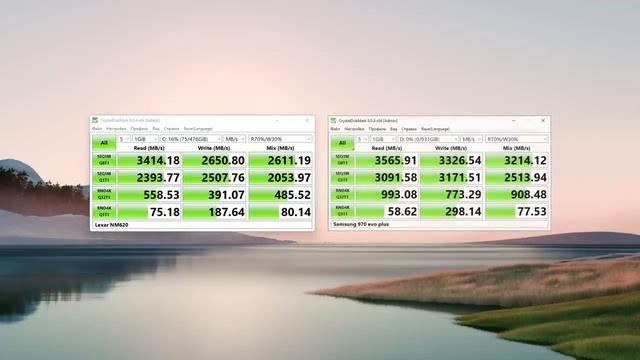Screen dimensions: 640x360
Task: Start SEQ1M Q1T1 test in Lexar NM620 window
Action: (x=104, y=177)
